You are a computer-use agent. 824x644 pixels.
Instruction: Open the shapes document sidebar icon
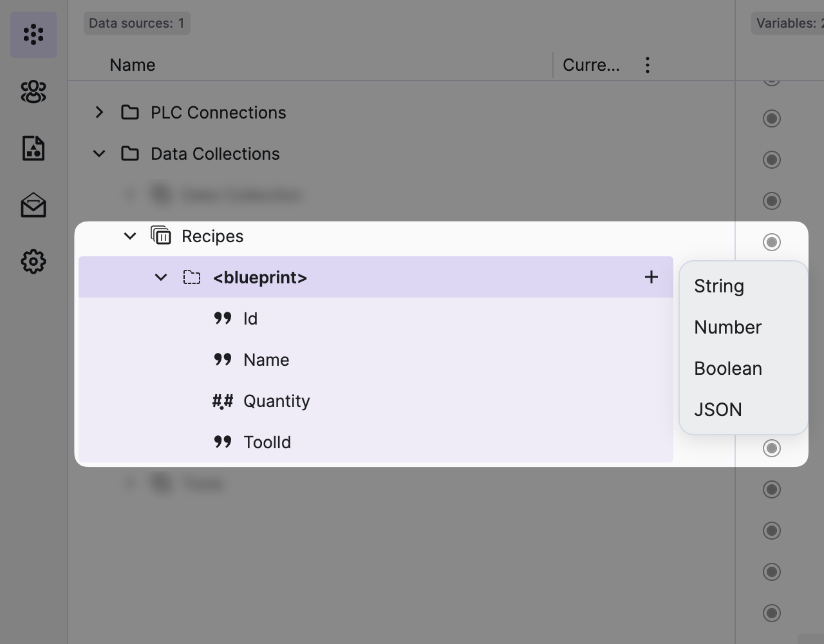click(x=33, y=148)
